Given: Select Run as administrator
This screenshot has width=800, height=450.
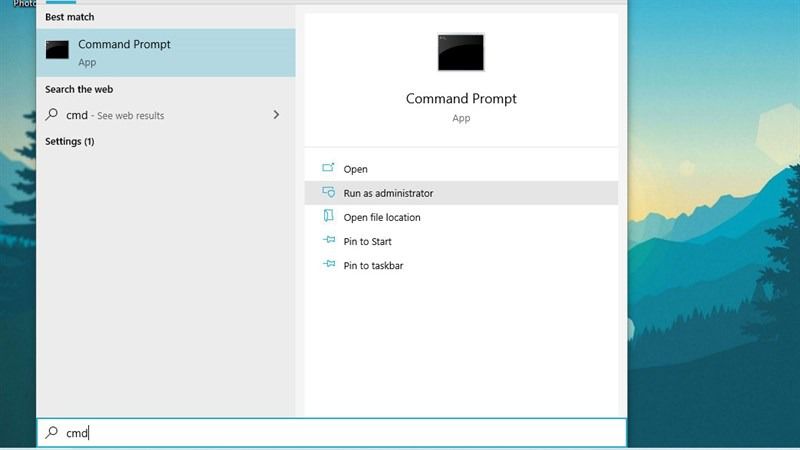Looking at the screenshot, I should click(x=461, y=193).
